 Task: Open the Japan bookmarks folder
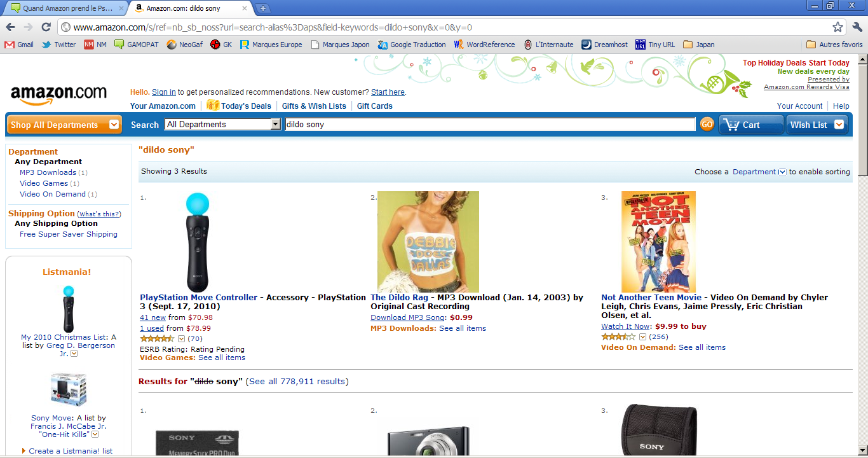tap(698, 45)
